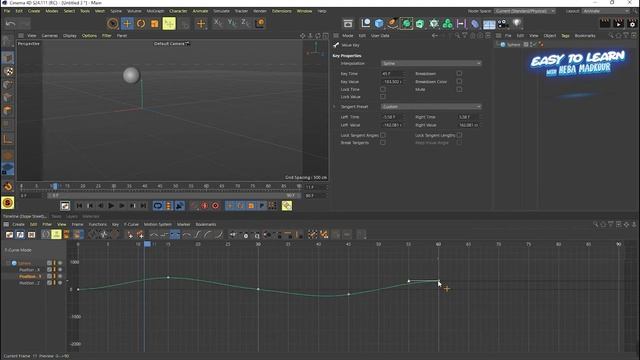This screenshot has height=360, width=640.
Task: Click the Linear interpolation icon in timeline toolbar
Action: click(153, 235)
